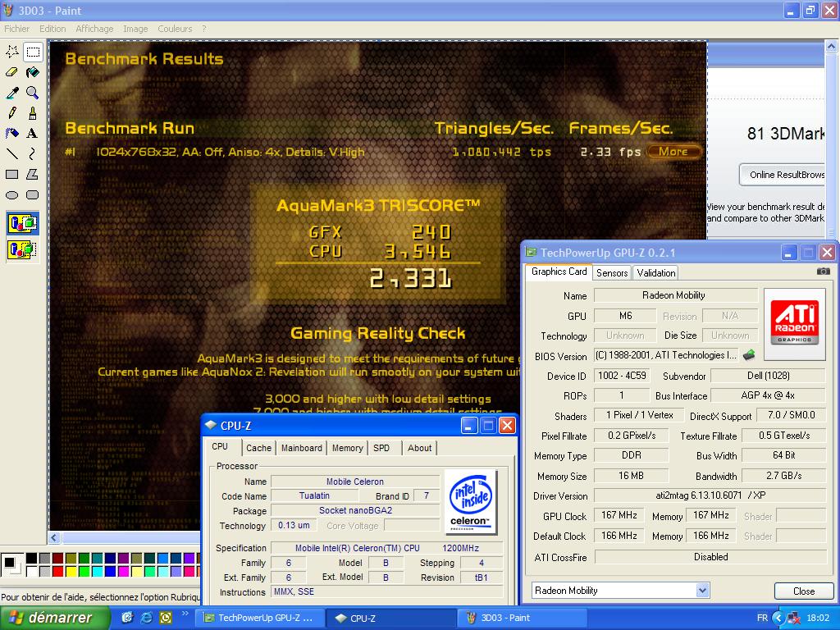Open the démarrer start menu
This screenshot has width=840, height=630.
pyautogui.click(x=55, y=618)
